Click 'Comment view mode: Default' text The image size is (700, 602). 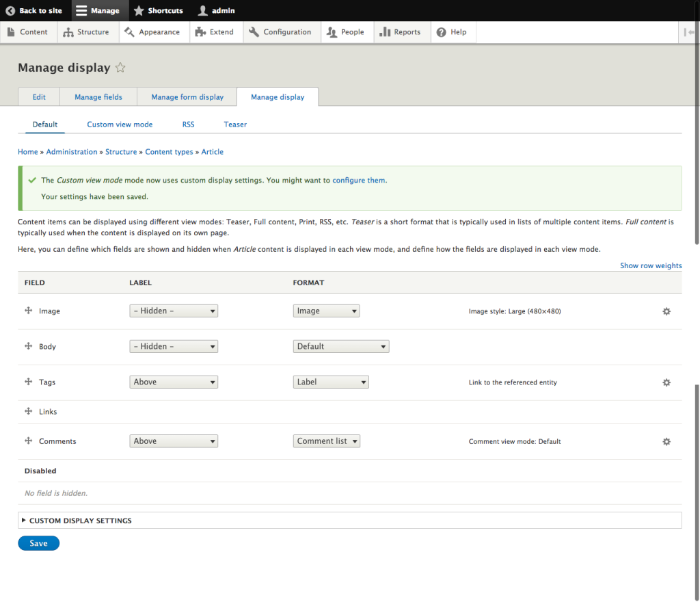click(514, 442)
